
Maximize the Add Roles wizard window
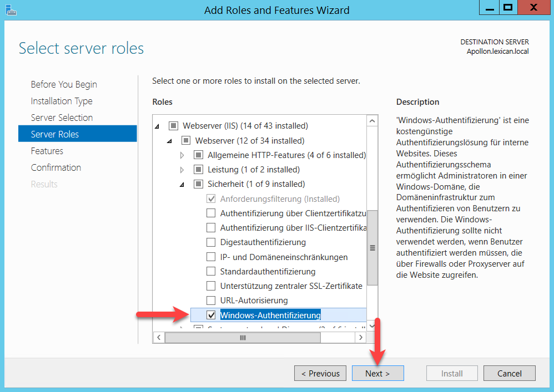tap(507, 8)
